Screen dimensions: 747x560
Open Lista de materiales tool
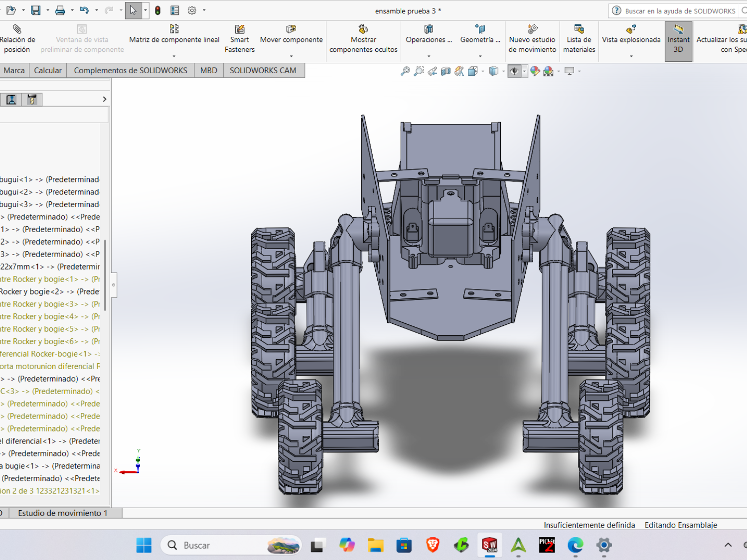579,39
